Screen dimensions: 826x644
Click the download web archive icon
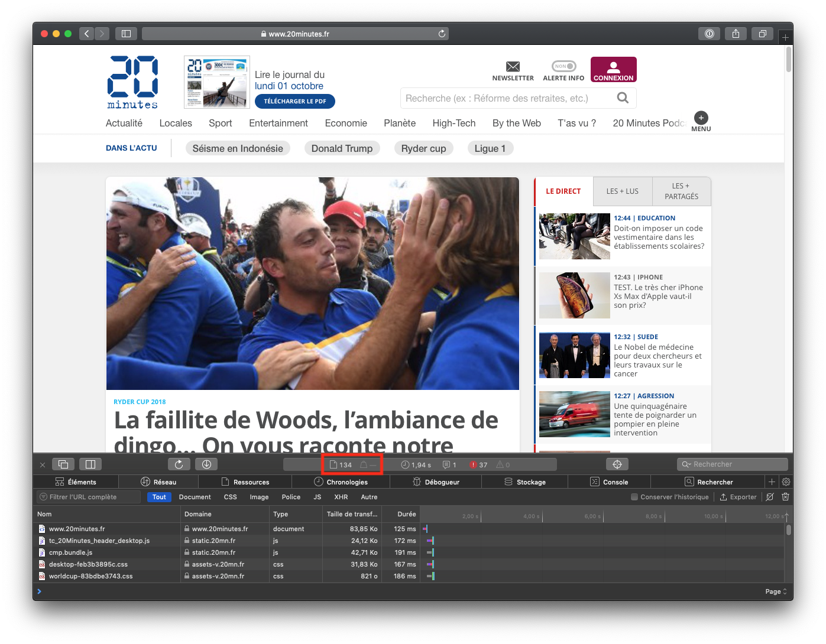click(206, 464)
